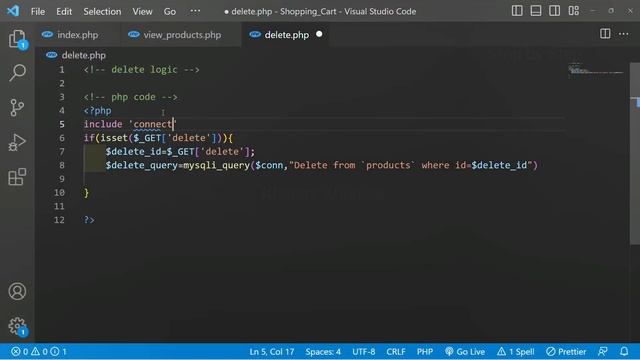The image size is (640, 360).
Task: Place cursor on 'connect' string
Action: [152, 124]
